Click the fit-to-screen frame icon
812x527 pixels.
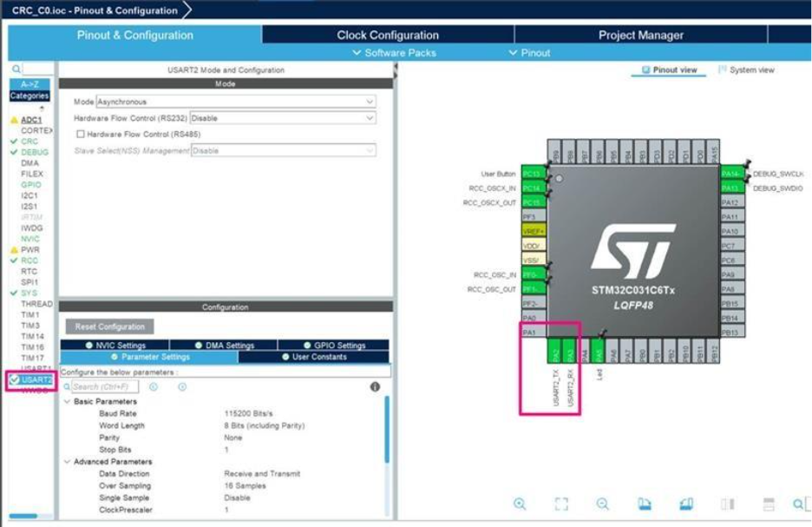561,504
